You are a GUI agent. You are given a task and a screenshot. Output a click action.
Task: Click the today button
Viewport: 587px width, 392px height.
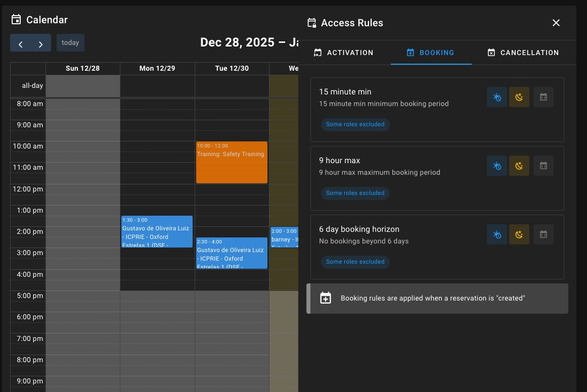click(x=70, y=42)
